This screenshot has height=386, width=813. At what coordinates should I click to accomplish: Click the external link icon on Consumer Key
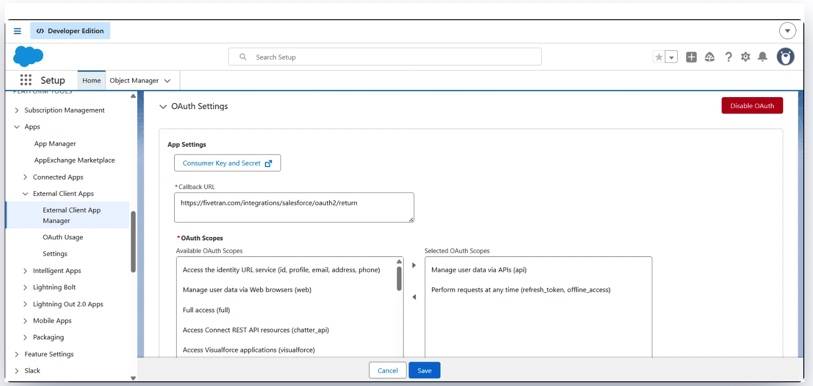tap(268, 163)
